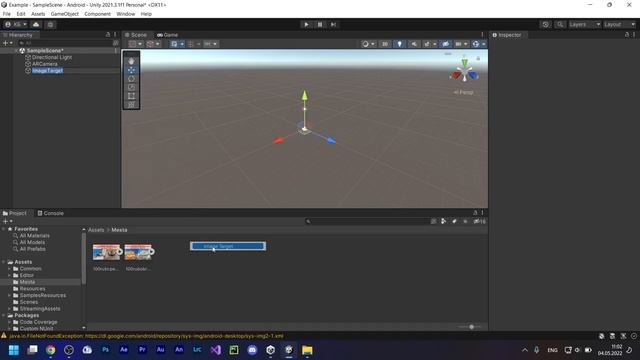This screenshot has width=640, height=360.
Task: Open the Layout dropdown
Action: pos(619,24)
